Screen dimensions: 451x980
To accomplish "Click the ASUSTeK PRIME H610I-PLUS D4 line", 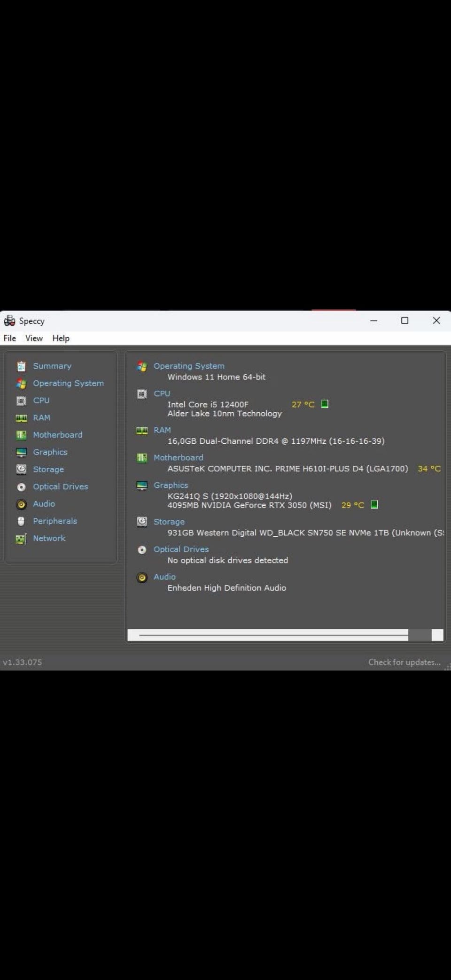I will pos(288,469).
